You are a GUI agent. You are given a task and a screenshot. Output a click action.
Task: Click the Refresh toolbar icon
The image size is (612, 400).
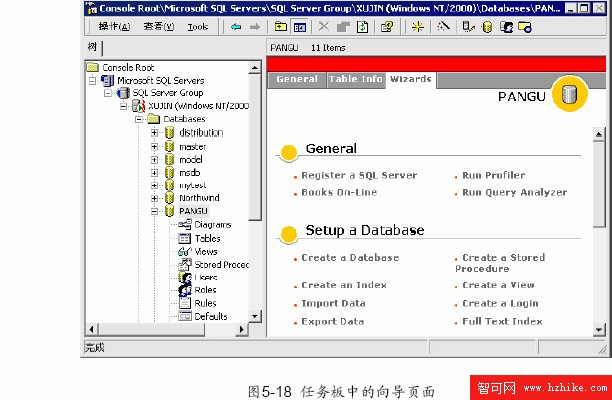(363, 27)
